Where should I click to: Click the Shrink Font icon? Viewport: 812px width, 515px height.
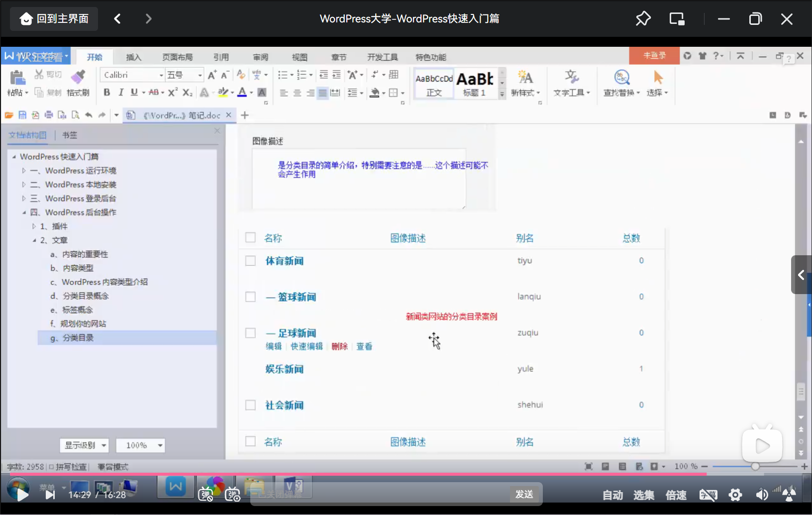225,75
